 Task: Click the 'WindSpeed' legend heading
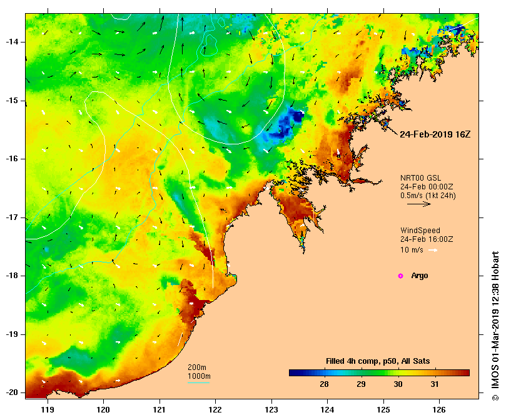(x=420, y=231)
